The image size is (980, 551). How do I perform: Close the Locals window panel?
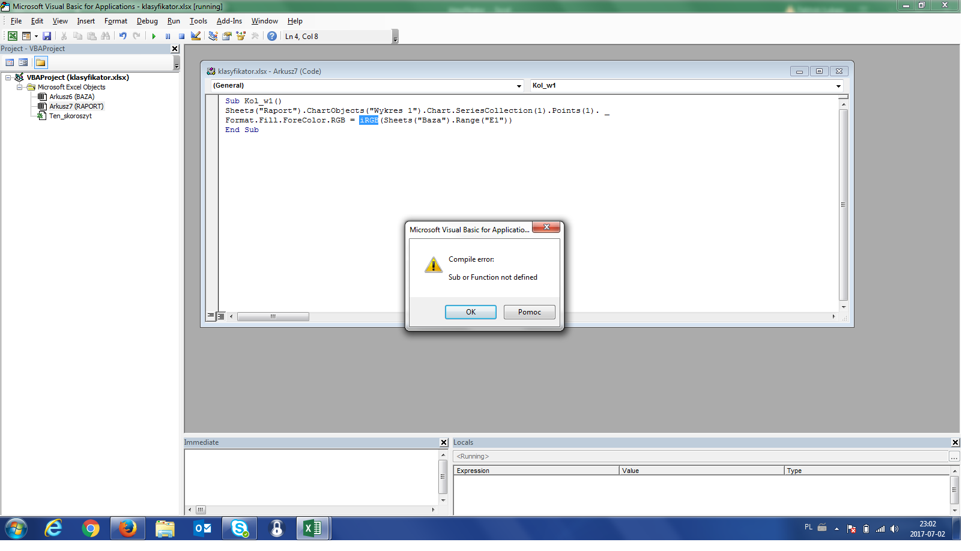pyautogui.click(x=955, y=442)
